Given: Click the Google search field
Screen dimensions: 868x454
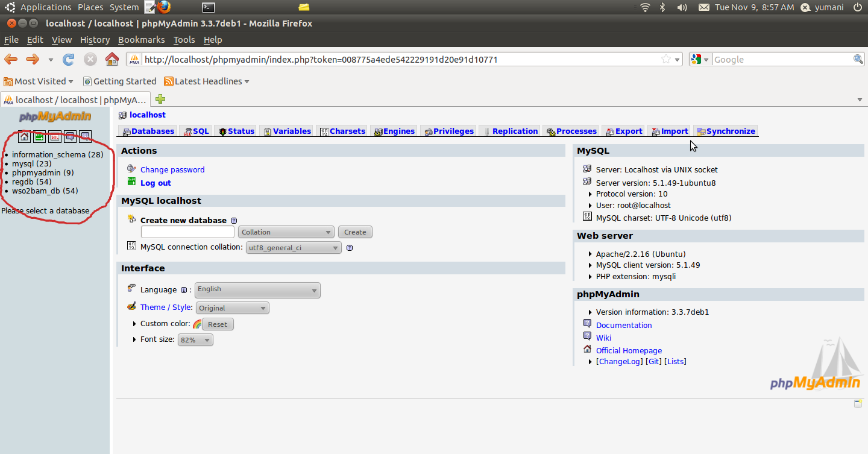Looking at the screenshot, I should [x=782, y=60].
